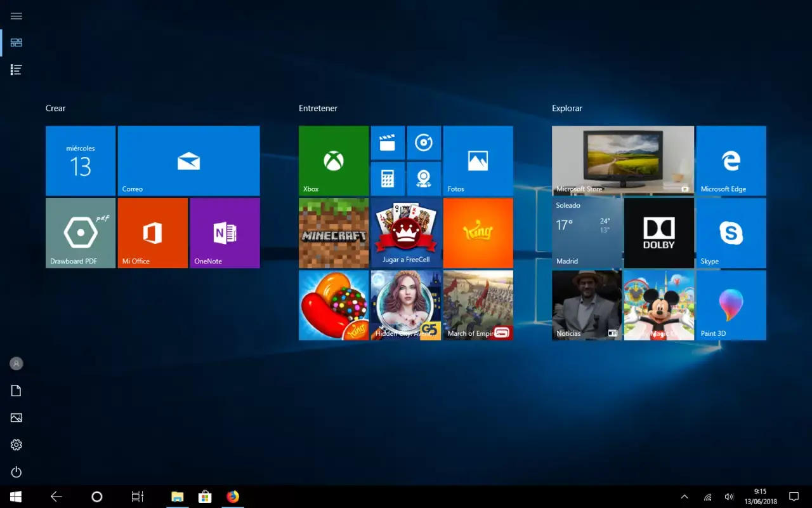Open the Madrid weather tile
This screenshot has height=508, width=812.
coord(587,233)
